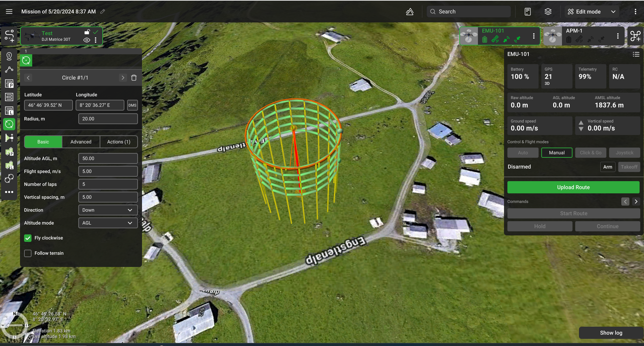Show next commands page
The width and height of the screenshot is (644, 346).
click(636, 201)
